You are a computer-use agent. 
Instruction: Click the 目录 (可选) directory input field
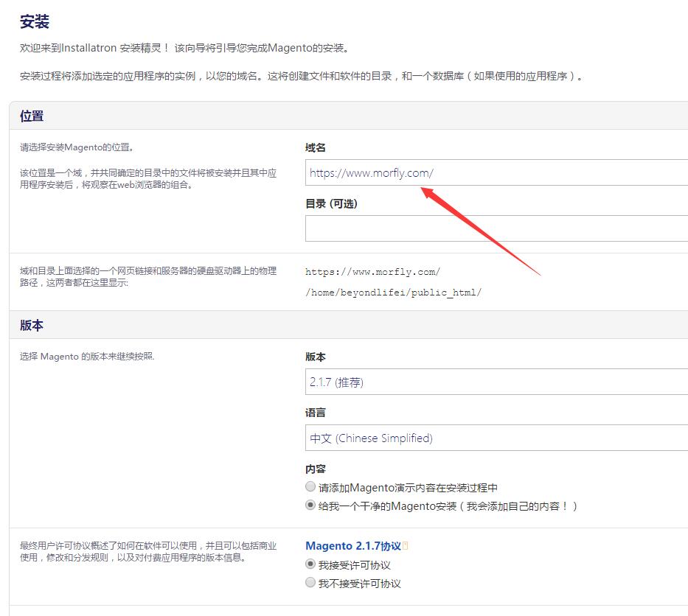coord(497,228)
